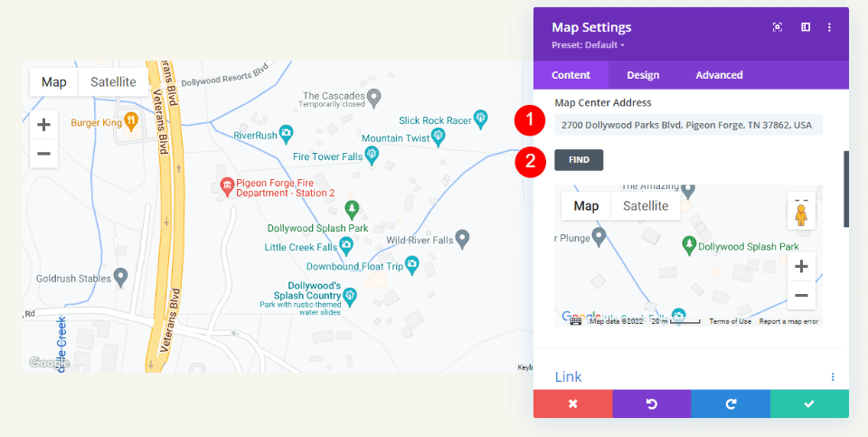Click the blue redo button
This screenshot has height=437, width=868.
tap(731, 404)
